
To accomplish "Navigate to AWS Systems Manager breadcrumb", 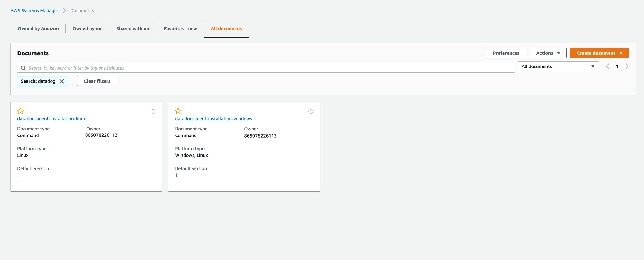I will [34, 10].
